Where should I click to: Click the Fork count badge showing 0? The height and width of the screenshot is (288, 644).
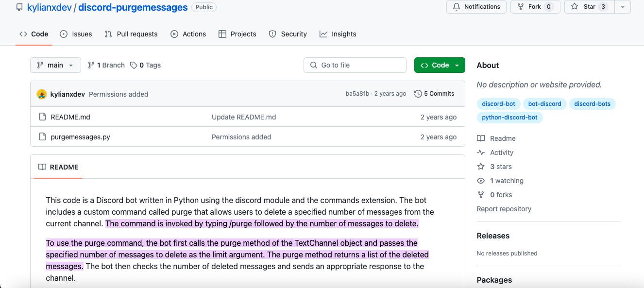pos(549,7)
